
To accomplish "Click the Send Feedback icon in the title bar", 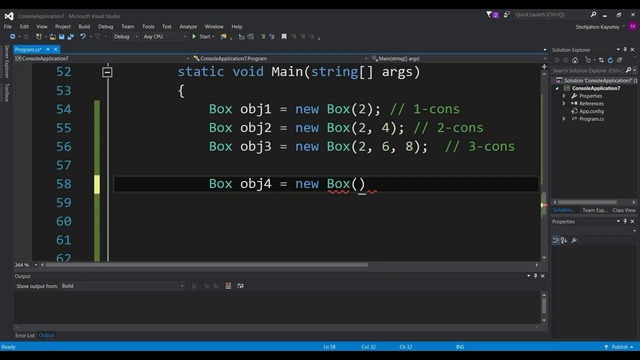I will [x=507, y=15].
